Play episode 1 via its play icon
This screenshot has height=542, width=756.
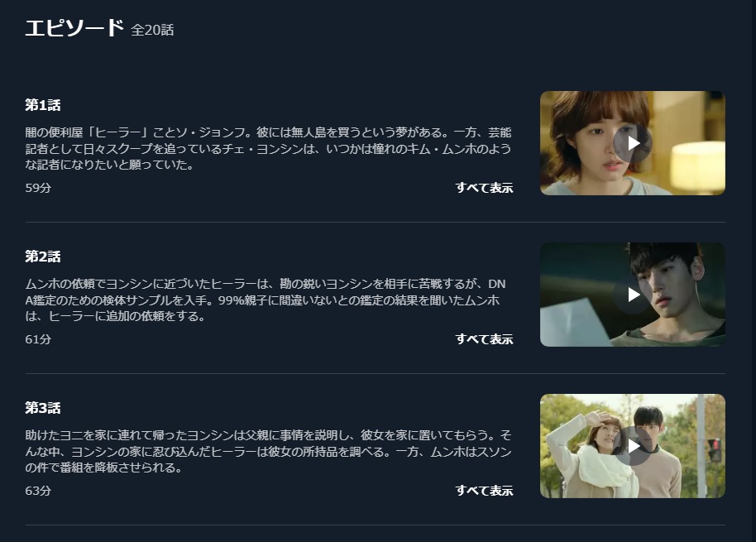(x=633, y=143)
